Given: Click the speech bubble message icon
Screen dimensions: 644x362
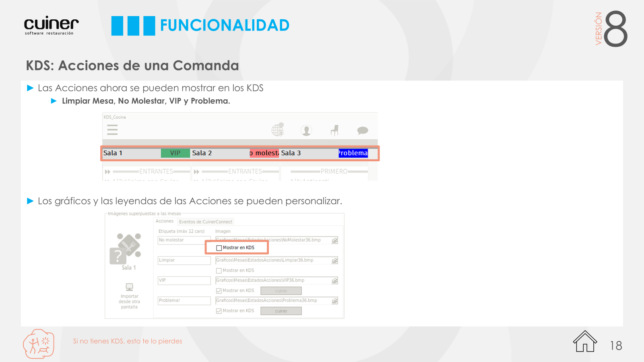Looking at the screenshot, I should point(363,130).
